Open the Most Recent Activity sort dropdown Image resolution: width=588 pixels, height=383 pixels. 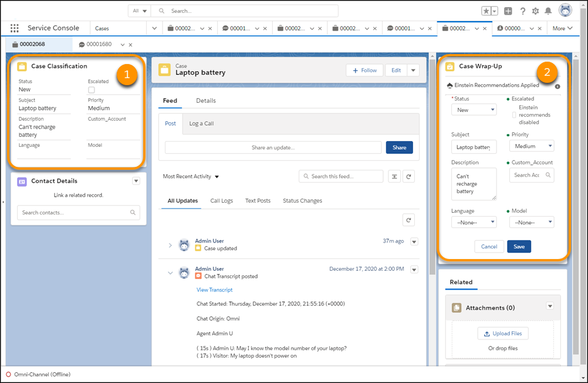pyautogui.click(x=190, y=176)
